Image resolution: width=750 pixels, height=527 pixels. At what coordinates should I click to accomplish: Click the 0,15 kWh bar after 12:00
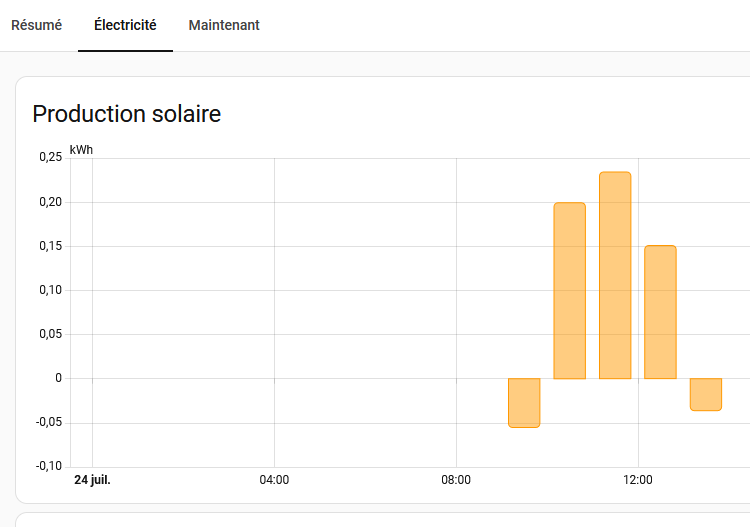pos(661,312)
